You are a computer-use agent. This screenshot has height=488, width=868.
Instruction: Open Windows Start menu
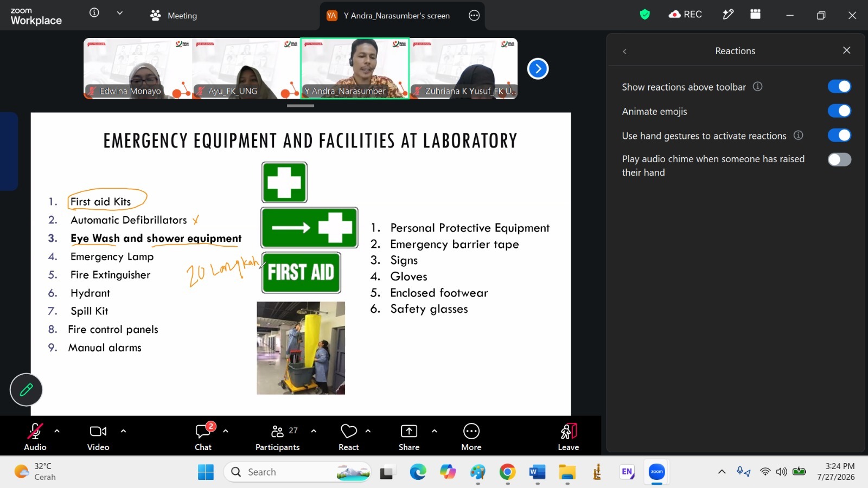206,472
